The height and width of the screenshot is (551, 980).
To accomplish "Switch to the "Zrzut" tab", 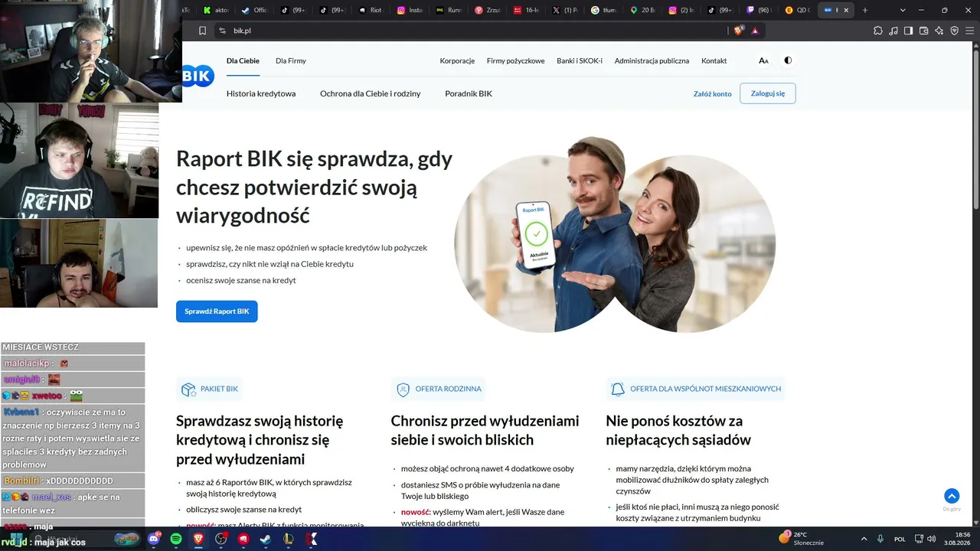I will [488, 10].
